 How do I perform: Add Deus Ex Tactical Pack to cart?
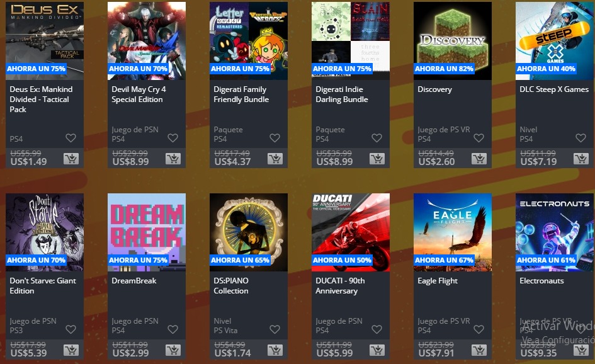[71, 159]
